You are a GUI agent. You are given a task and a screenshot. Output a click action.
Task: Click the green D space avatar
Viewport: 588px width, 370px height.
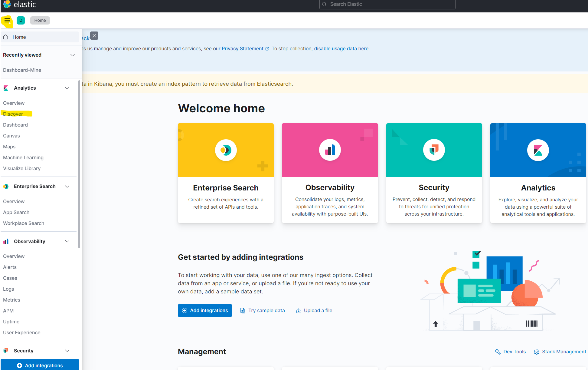click(x=21, y=20)
